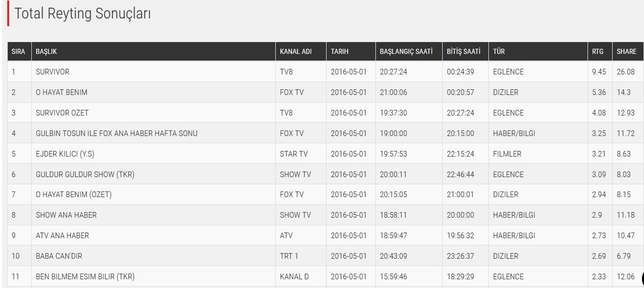This screenshot has height=288, width=644.
Task: Open GULBIN TOSUN ILE FOX ANA HABER entry
Action: (117, 133)
